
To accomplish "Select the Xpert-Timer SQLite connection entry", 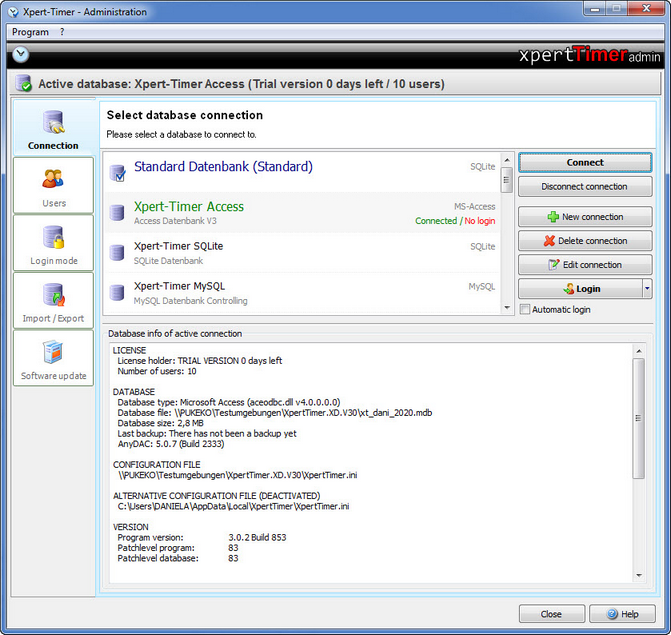I will [x=300, y=252].
